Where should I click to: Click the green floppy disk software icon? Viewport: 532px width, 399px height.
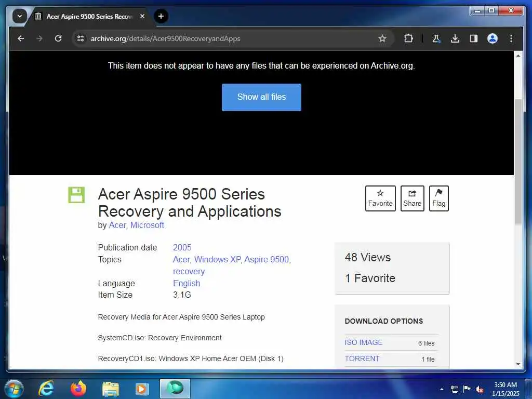pos(76,195)
